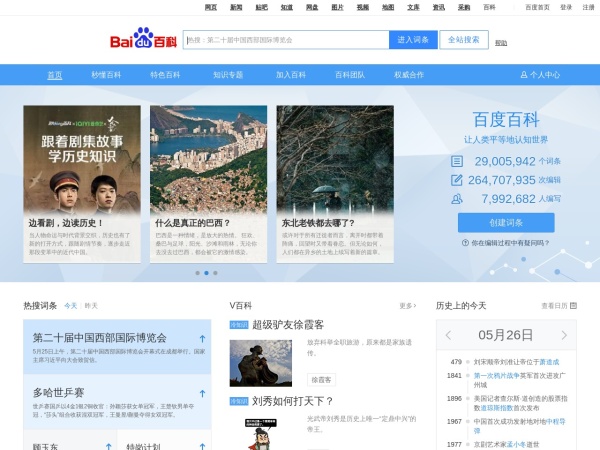Open 采购 link in top bar
Screen dimensions: 600x450
tap(464, 7)
